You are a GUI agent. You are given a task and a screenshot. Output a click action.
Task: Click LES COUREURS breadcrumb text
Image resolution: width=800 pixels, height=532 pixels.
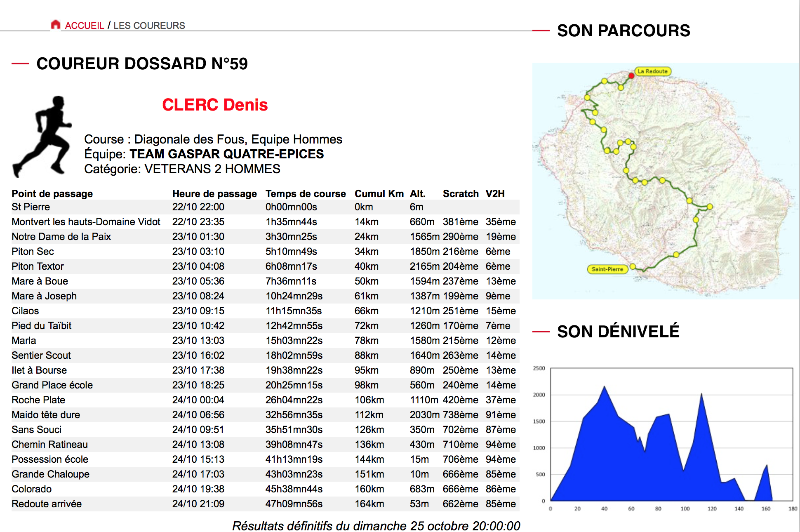(149, 26)
